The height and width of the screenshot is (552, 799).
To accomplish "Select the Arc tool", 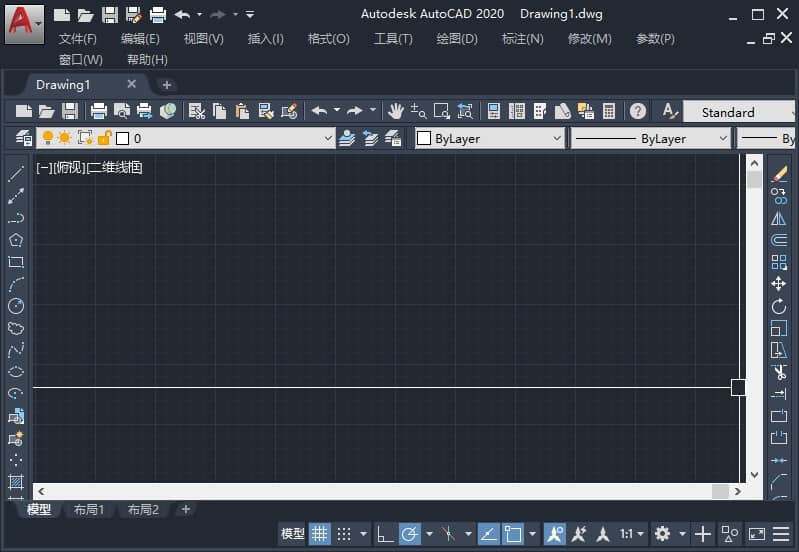I will tap(16, 284).
